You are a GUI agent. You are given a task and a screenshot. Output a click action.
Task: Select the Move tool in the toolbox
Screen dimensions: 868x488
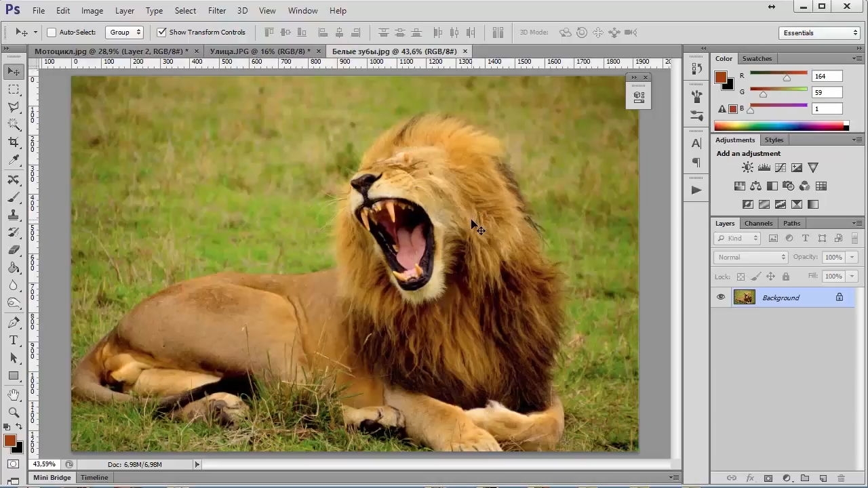click(x=14, y=71)
